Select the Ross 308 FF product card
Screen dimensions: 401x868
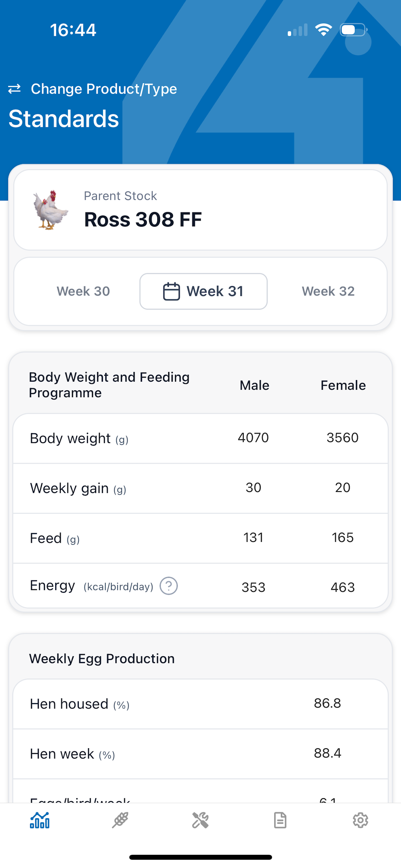click(x=200, y=210)
